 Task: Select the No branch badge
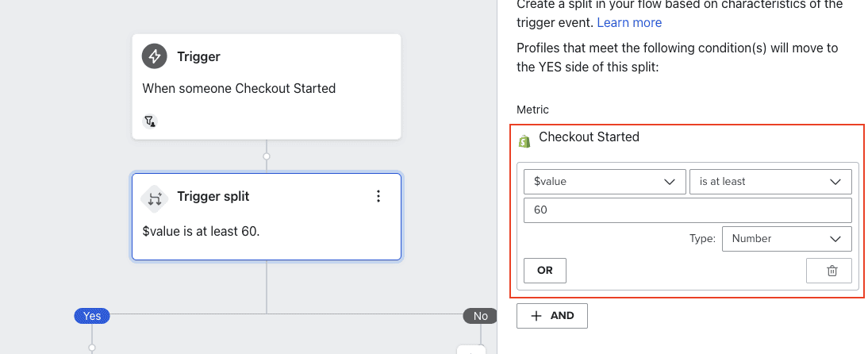(x=480, y=316)
